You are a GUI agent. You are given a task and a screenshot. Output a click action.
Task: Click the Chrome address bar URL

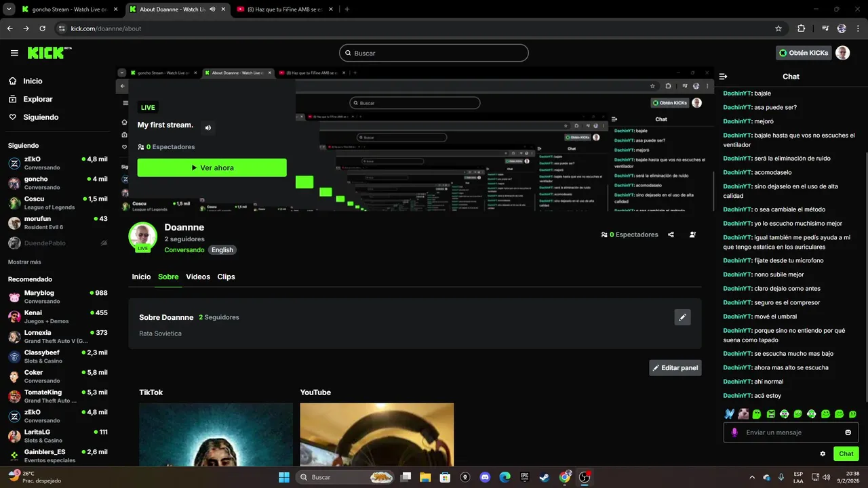click(106, 28)
